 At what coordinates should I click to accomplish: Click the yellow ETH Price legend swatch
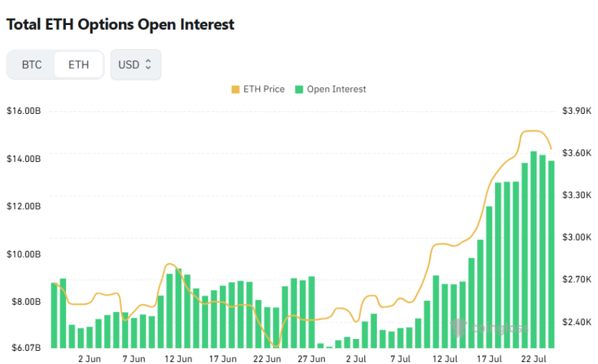[235, 90]
